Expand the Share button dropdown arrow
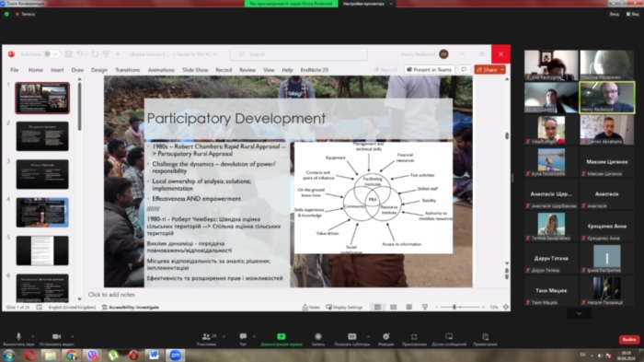Image resolution: width=644 pixels, height=362 pixels. 502,70
